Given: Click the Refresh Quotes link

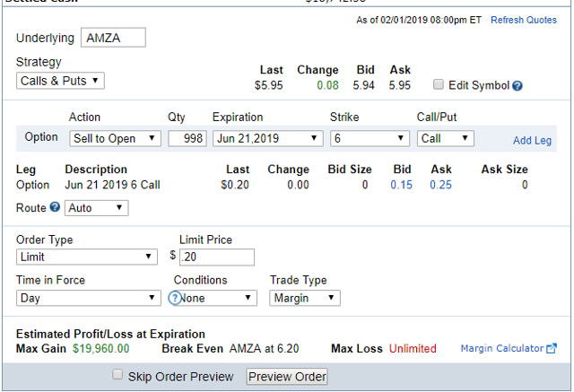Looking at the screenshot, I should click(524, 20).
